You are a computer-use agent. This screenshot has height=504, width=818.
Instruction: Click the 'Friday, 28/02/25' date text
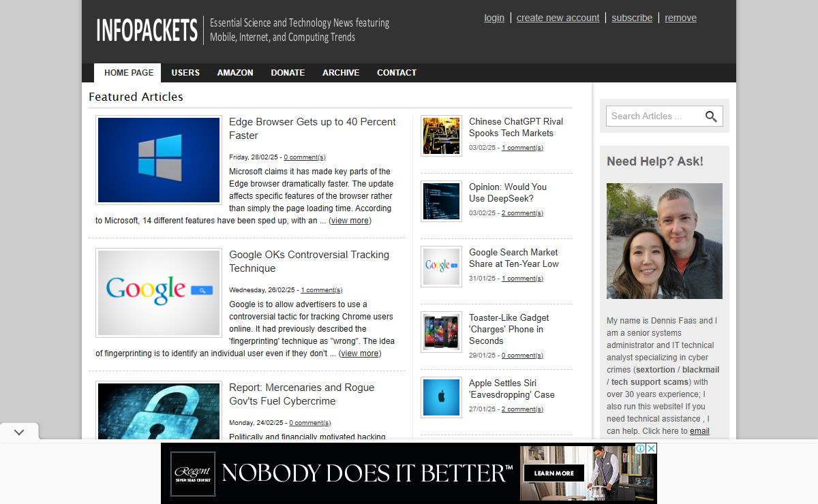[254, 157]
